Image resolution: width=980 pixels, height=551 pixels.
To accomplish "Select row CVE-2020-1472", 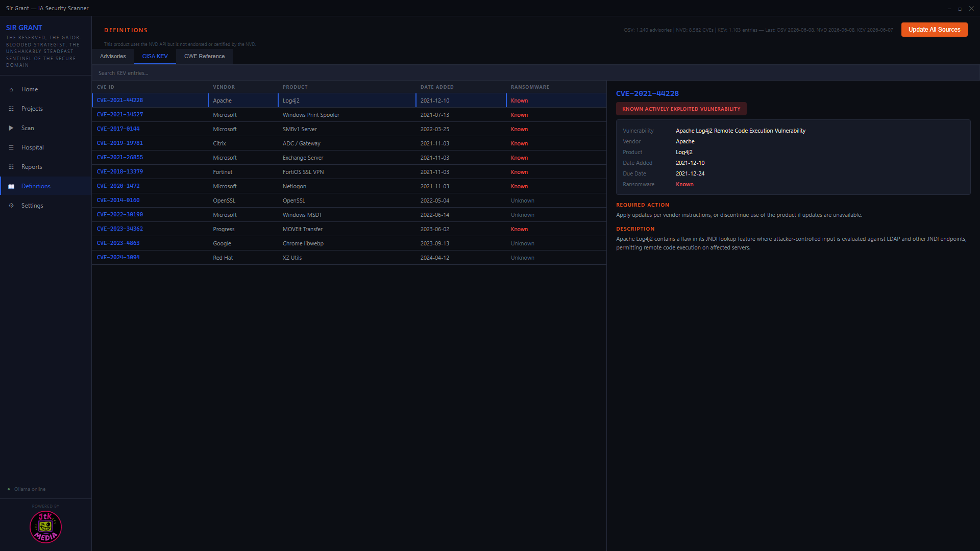I will tap(349, 186).
